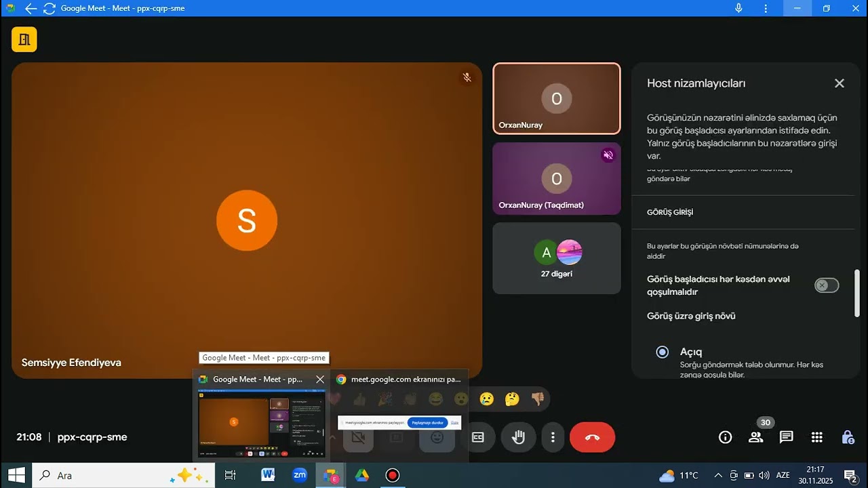
Task: Send the thinking face emoji reaction
Action: coord(512,399)
